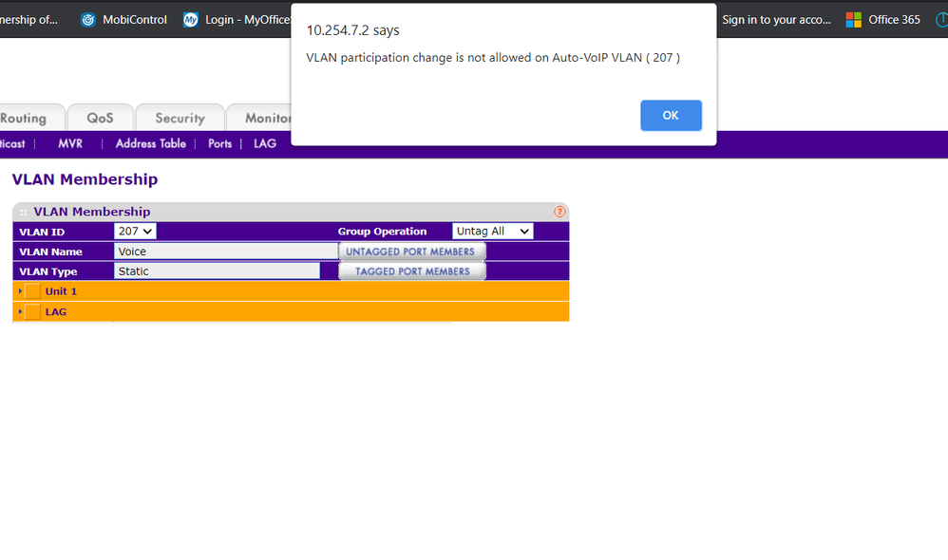Click the MyOffice login bookmark icon
The width and height of the screenshot is (948, 560).
point(191,20)
